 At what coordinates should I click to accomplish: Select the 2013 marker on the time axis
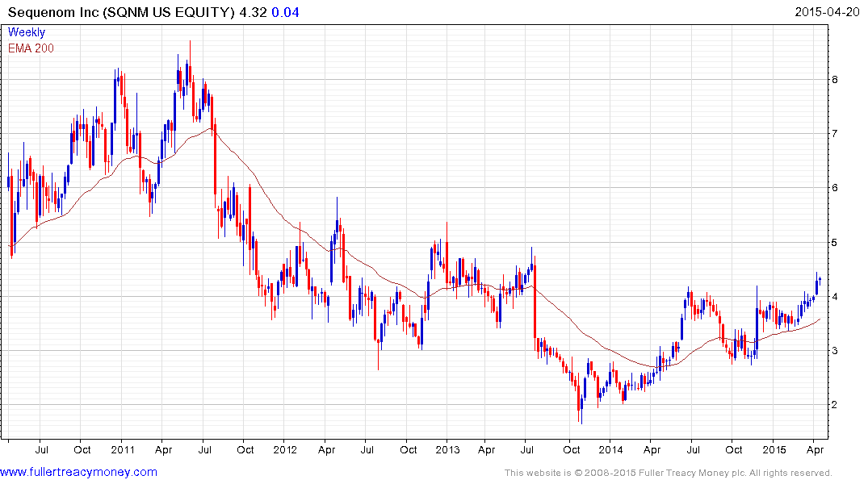point(447,450)
